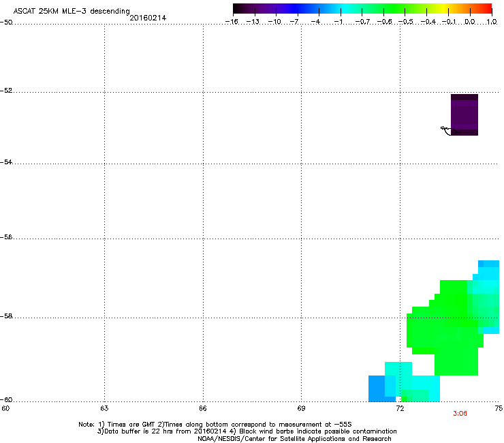Click the '-0.5' color scale label
The width and height of the screenshot is (504, 443).
406,22
